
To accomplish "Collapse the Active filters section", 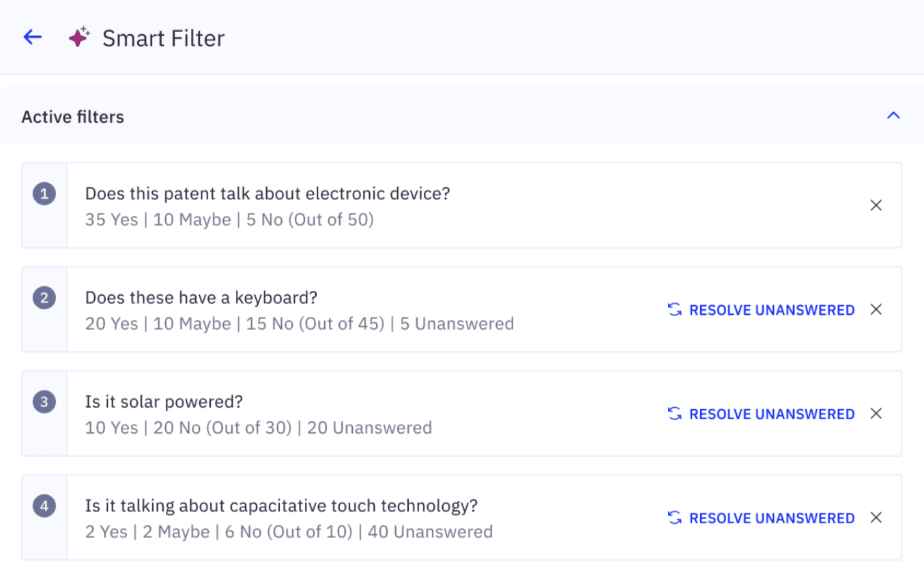I will click(x=893, y=116).
